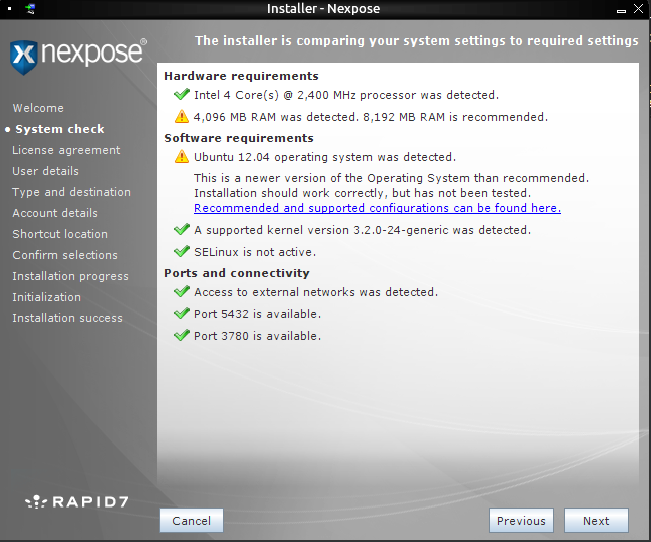Click the check beside external networks access

[x=181, y=292]
